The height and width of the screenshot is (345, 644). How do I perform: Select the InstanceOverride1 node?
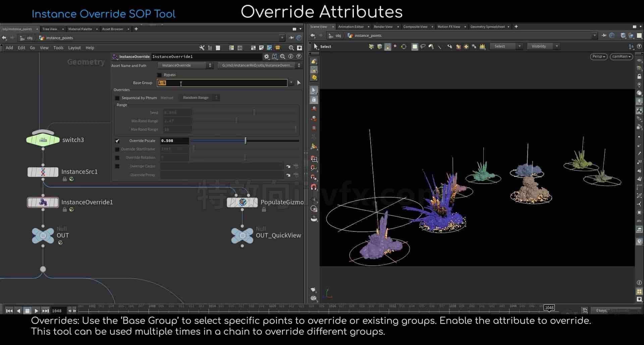43,202
